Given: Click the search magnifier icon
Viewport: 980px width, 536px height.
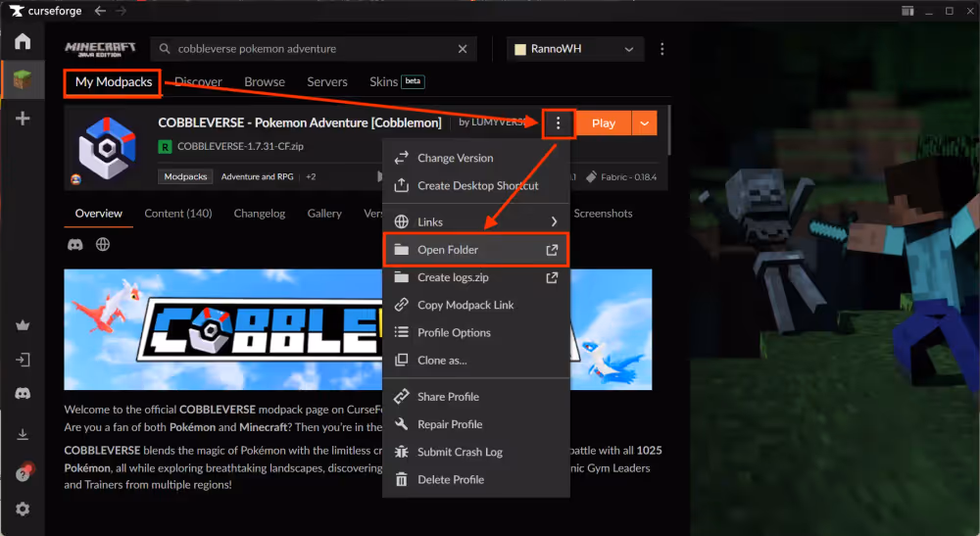Looking at the screenshot, I should (x=165, y=49).
